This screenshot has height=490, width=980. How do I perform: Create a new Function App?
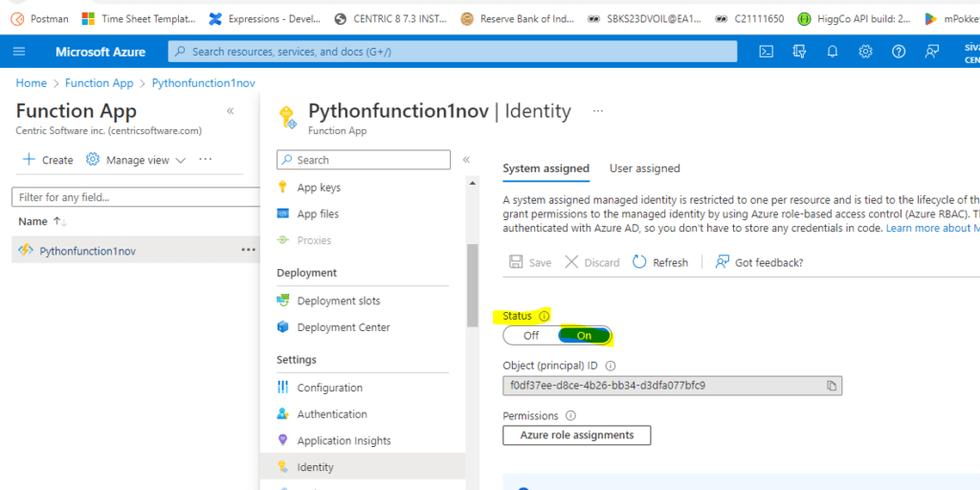point(48,160)
